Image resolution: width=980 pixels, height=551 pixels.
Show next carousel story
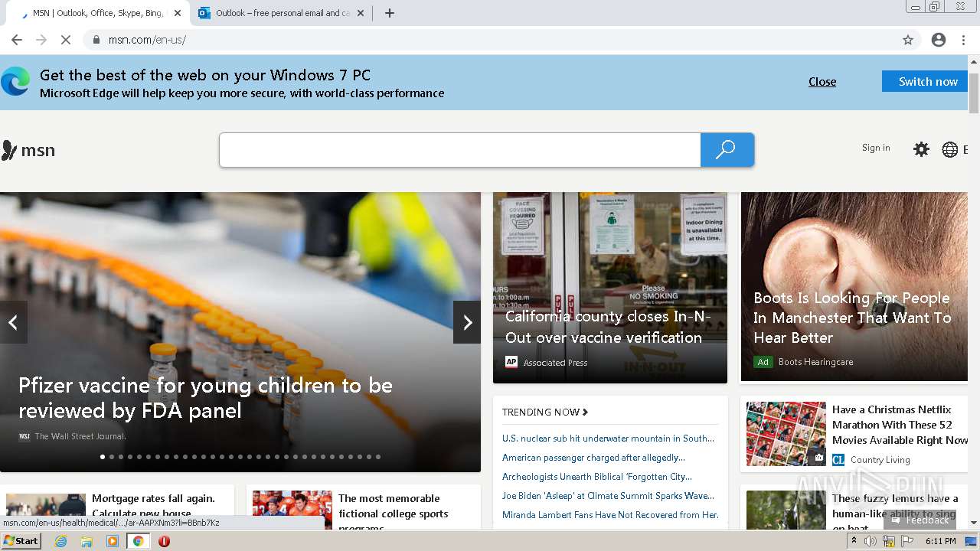467,322
